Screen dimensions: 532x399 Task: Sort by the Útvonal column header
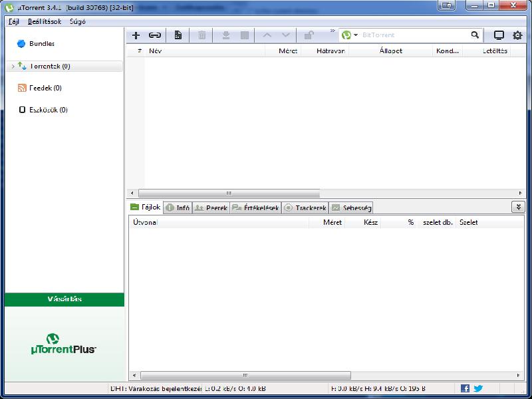point(219,223)
